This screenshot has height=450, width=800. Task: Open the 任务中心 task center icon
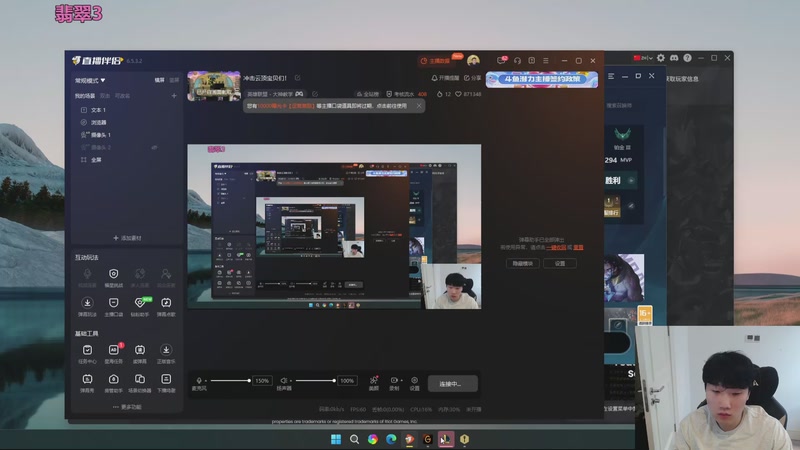point(87,349)
